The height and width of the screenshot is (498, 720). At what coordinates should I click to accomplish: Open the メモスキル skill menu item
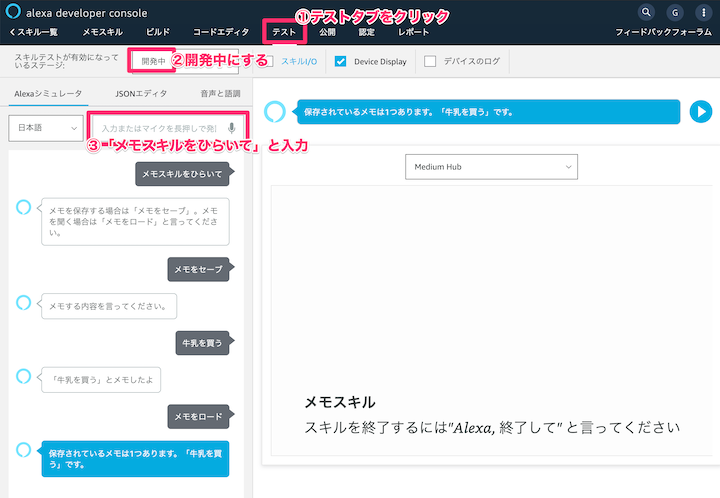click(x=102, y=32)
